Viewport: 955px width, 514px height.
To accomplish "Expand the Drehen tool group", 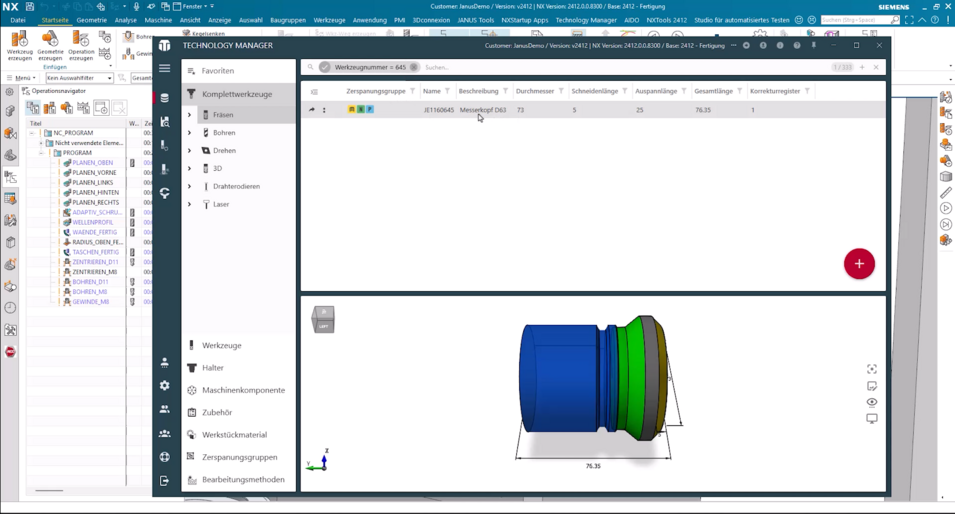I will coord(189,150).
